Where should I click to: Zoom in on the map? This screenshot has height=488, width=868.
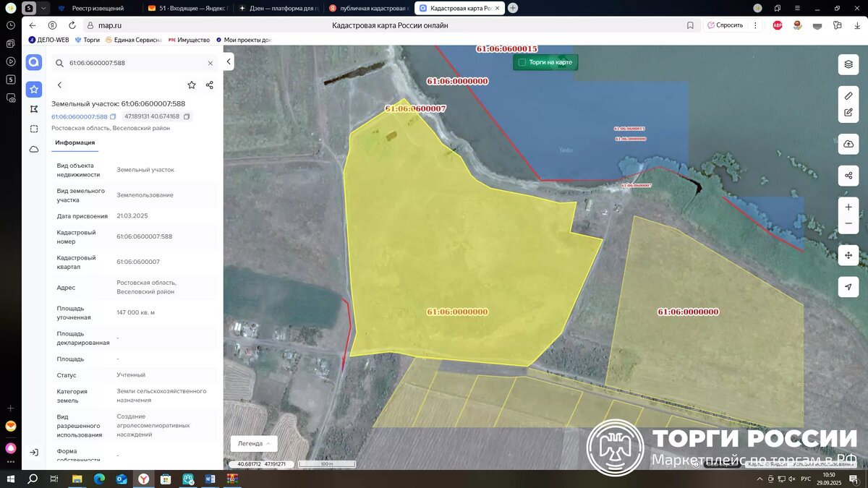pyautogui.click(x=848, y=207)
